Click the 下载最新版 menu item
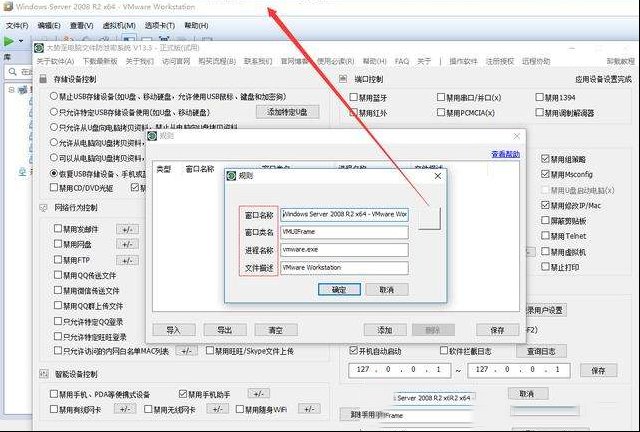The image size is (640, 432). pos(100,61)
